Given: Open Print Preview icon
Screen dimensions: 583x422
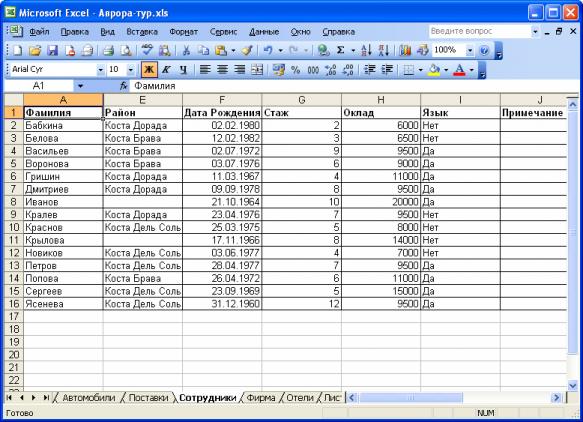Looking at the screenshot, I should point(126,50).
